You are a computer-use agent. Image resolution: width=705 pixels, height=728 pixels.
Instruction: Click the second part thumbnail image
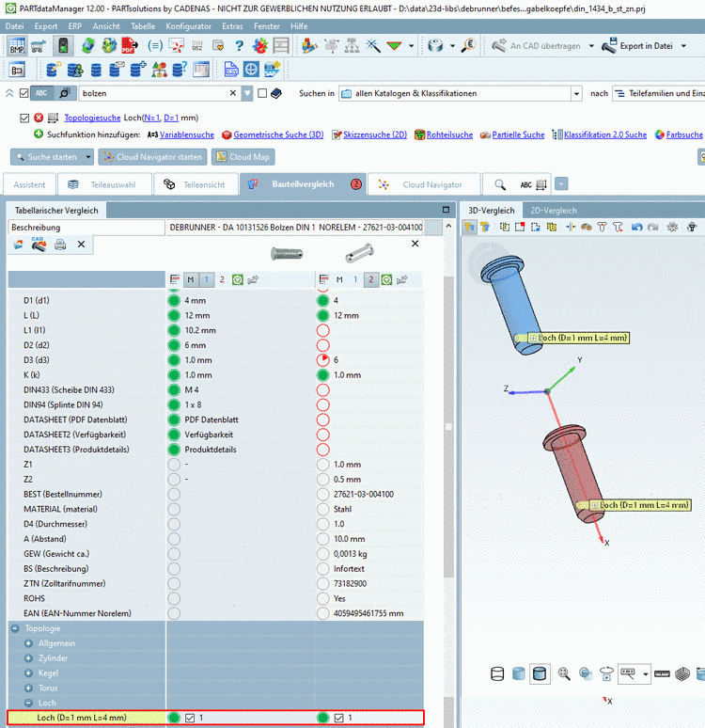(x=359, y=254)
